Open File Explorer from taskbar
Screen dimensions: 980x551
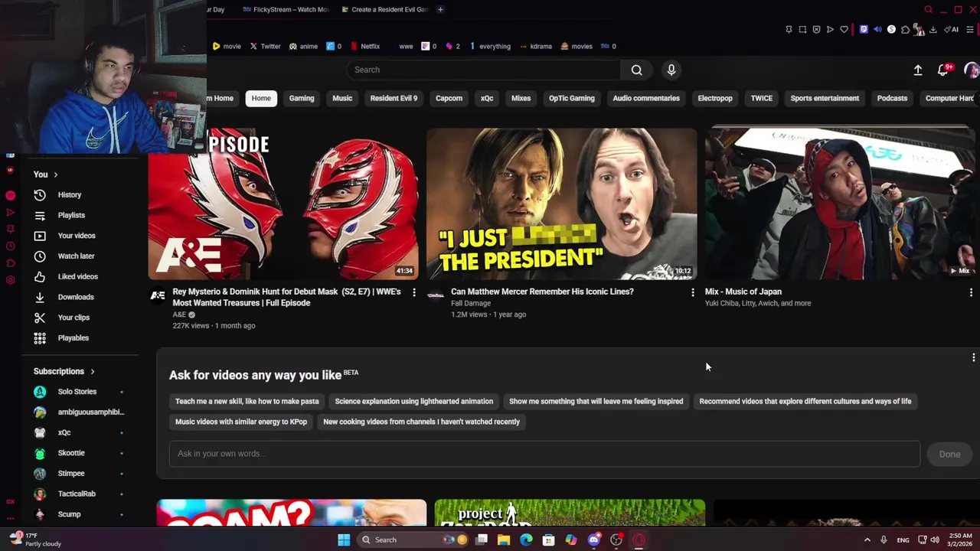(504, 540)
